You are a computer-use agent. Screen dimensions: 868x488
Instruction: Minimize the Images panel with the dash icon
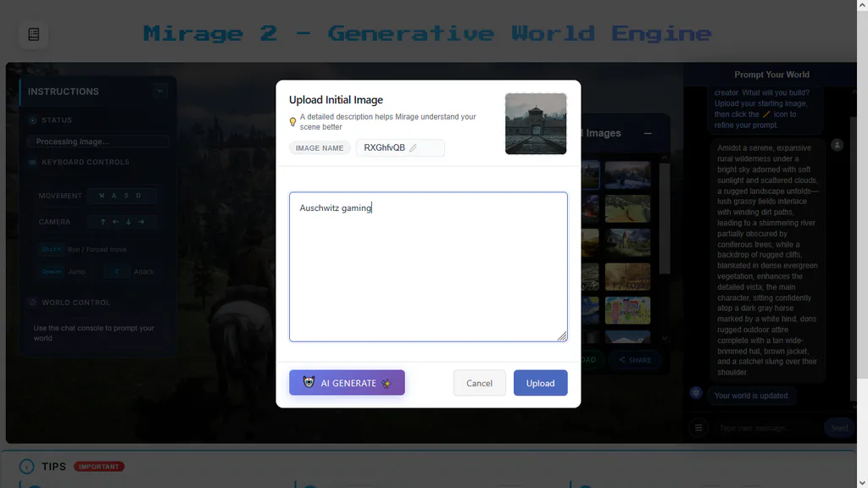tap(648, 133)
